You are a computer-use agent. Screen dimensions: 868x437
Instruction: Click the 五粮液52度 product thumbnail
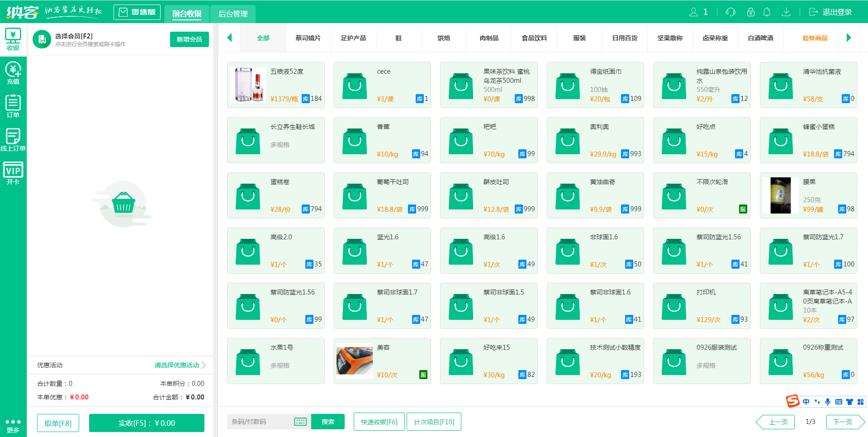248,85
